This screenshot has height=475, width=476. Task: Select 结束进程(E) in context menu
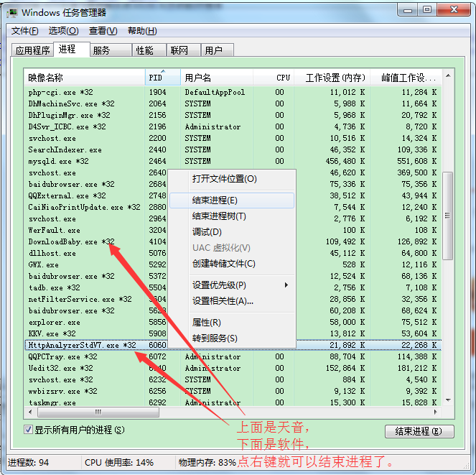point(215,200)
